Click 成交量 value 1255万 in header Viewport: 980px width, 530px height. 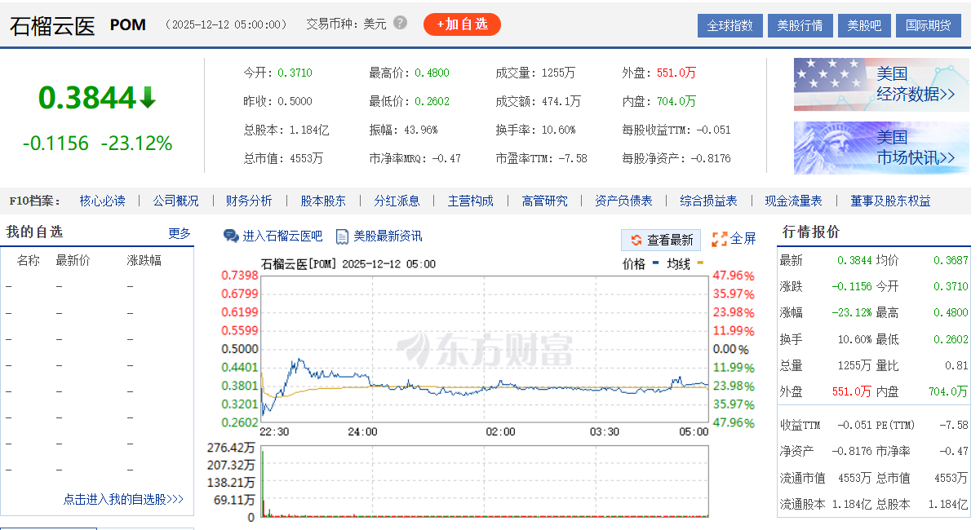pyautogui.click(x=558, y=73)
